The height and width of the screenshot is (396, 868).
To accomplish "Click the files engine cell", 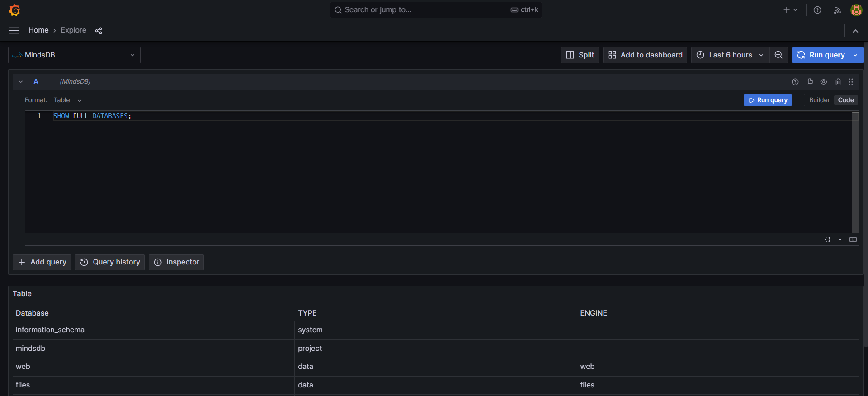I will click(718, 385).
